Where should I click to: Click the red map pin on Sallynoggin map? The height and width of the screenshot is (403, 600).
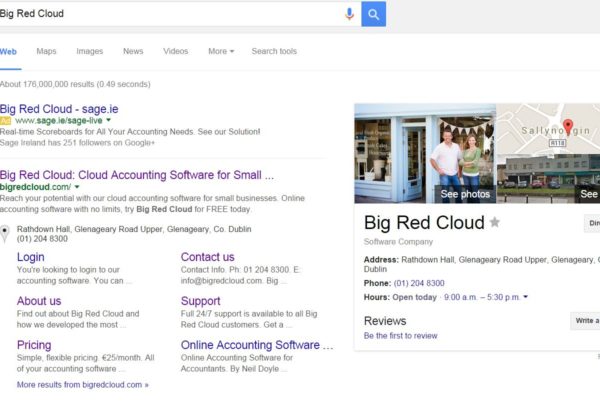click(568, 127)
